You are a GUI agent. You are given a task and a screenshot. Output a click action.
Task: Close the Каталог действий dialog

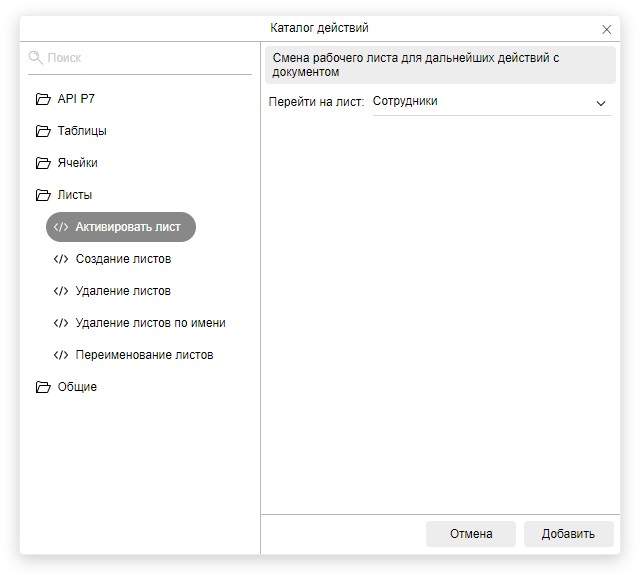607,30
